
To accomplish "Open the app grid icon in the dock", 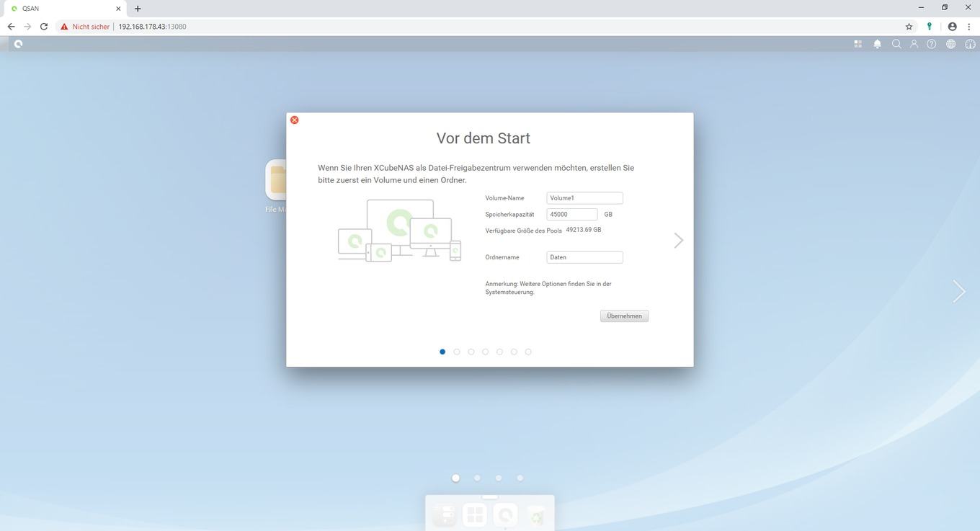I will (475, 515).
